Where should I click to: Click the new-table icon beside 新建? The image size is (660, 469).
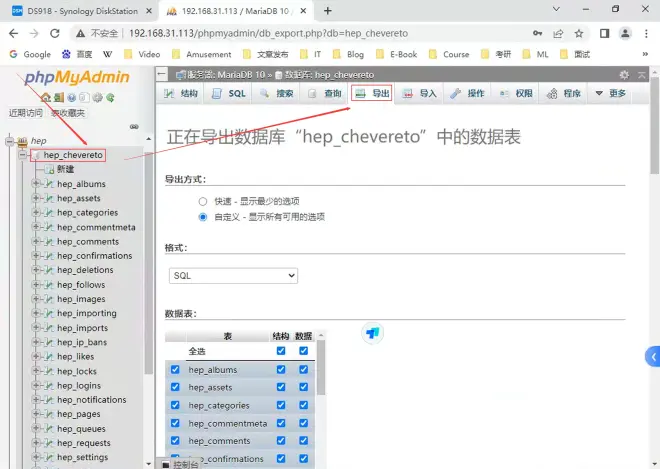click(x=49, y=169)
